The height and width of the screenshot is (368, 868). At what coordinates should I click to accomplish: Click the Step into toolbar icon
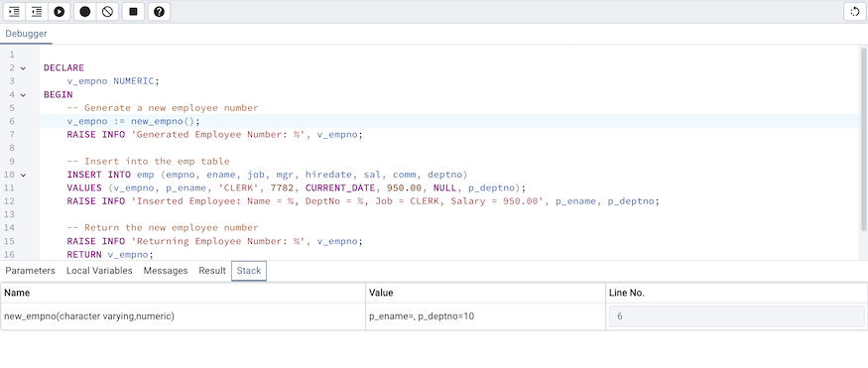tap(15, 12)
